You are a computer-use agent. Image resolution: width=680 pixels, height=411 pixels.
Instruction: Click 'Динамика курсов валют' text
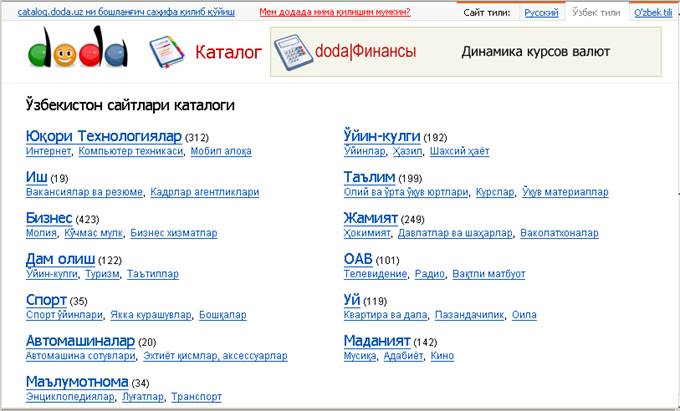pos(536,52)
